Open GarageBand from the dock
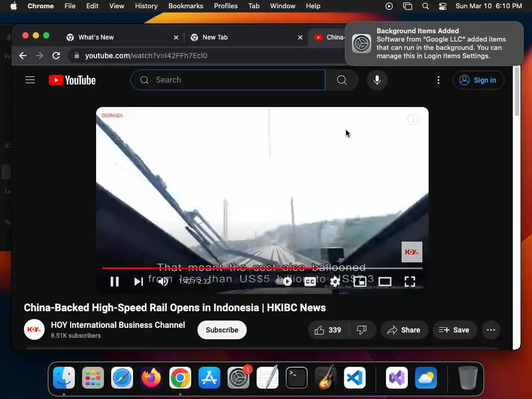 point(326,378)
